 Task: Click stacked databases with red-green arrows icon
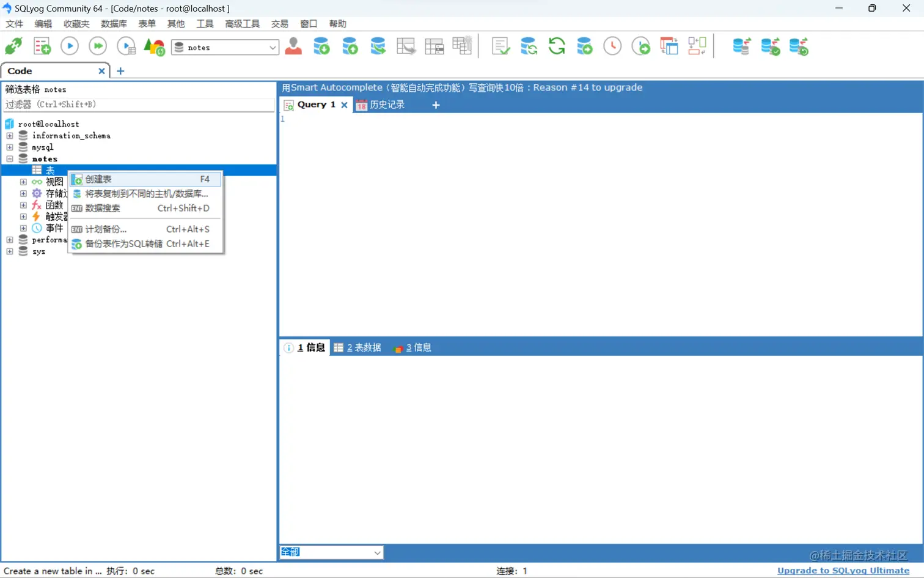[742, 46]
